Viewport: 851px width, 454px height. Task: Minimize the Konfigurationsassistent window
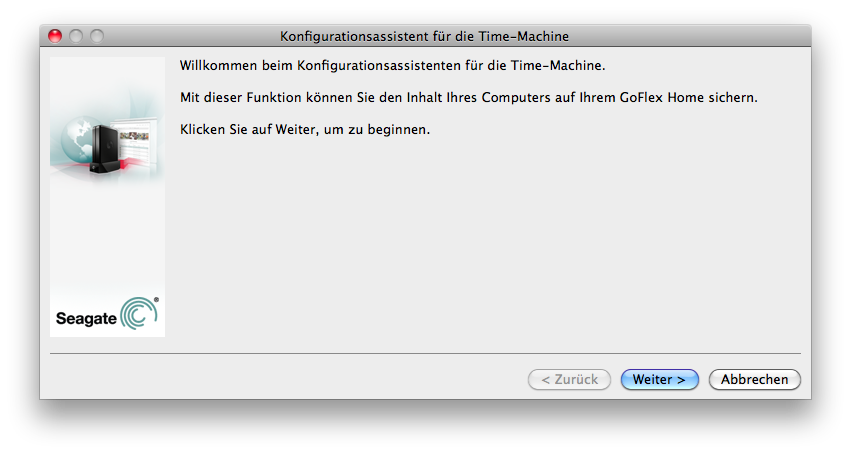76,36
